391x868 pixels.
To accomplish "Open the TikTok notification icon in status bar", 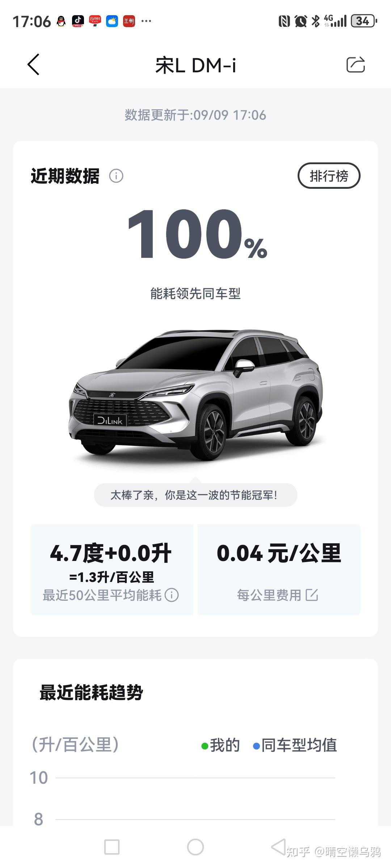I will pos(78,21).
